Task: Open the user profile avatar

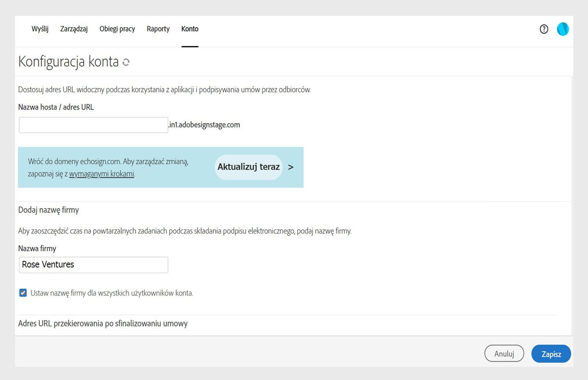Action: coord(563,29)
